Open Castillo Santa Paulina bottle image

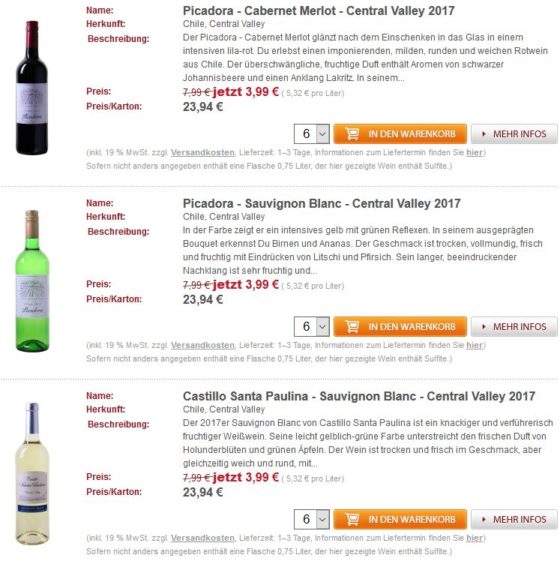coord(32,473)
